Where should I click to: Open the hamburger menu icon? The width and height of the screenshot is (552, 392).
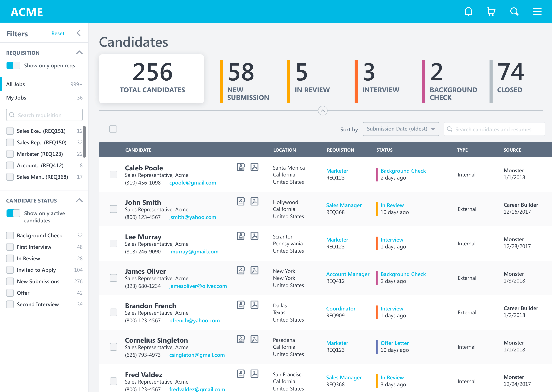[537, 11]
